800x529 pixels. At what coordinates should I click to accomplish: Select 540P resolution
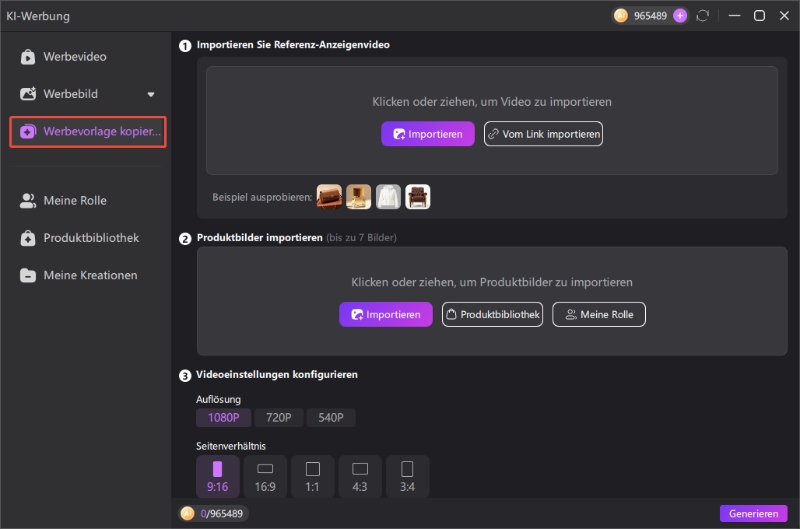(x=331, y=417)
